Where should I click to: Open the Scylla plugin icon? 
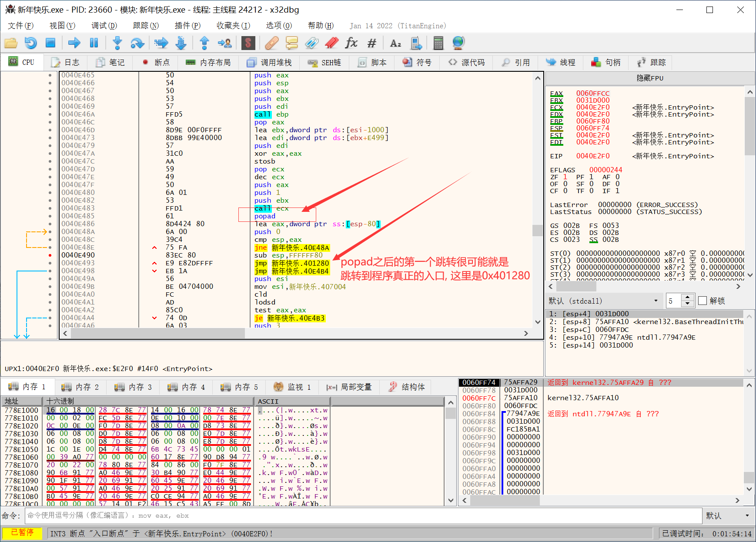click(248, 43)
